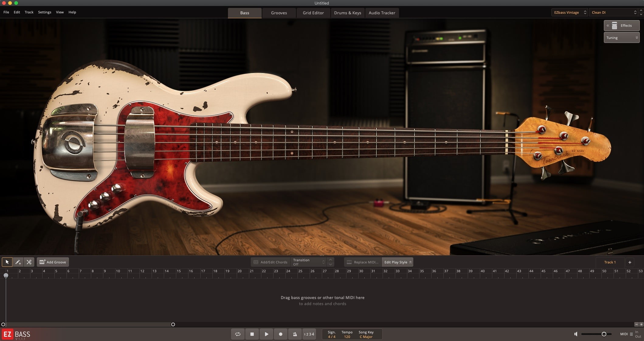Open the Track menu
644x341 pixels.
(29, 12)
